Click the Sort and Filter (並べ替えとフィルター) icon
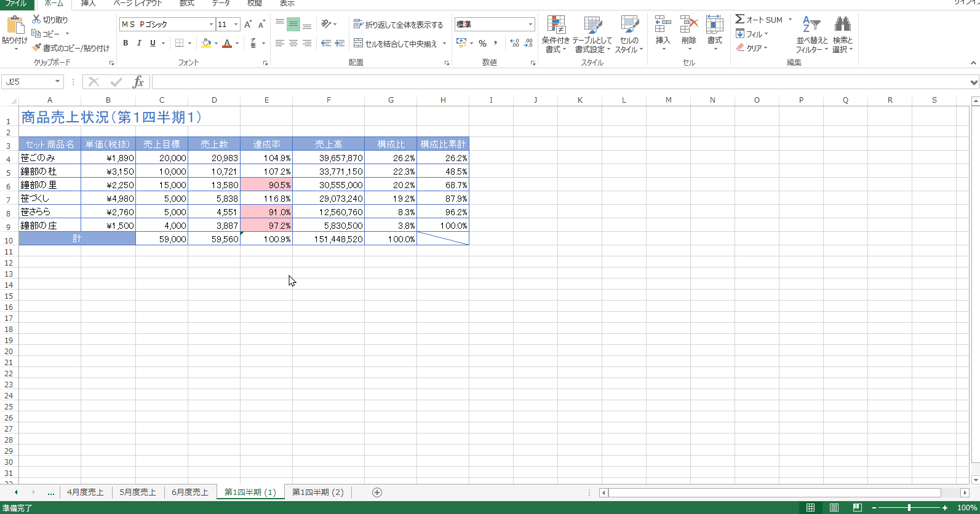 (811, 25)
